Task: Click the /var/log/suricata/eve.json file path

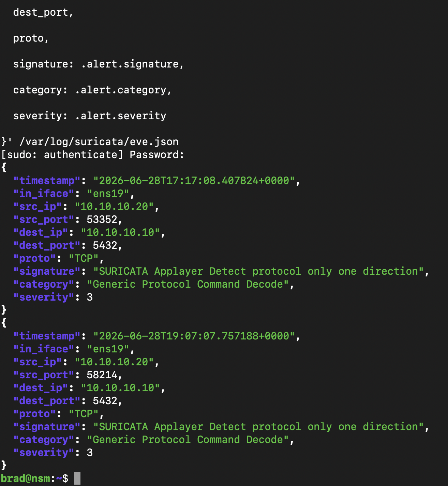Action: click(99, 141)
